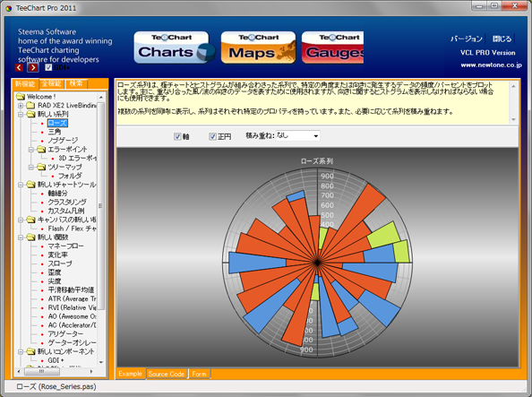532x397 pixels.
Task: Click the バージョン button
Action: click(x=467, y=39)
